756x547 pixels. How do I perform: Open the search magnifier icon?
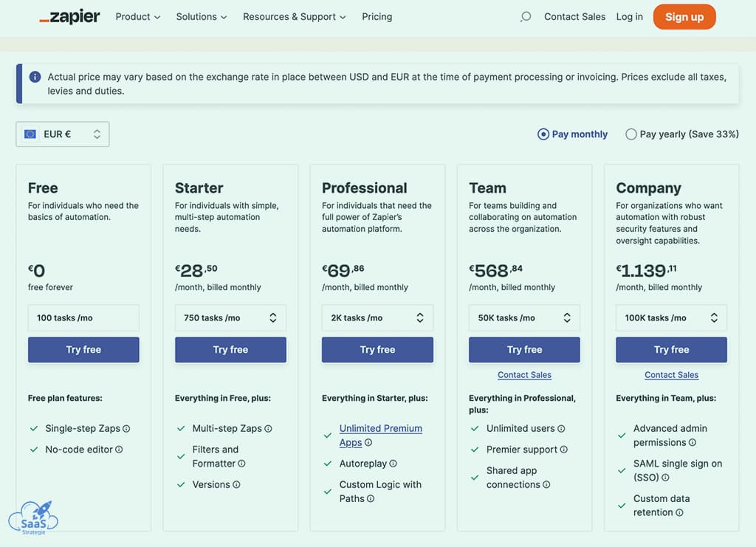[x=526, y=17]
